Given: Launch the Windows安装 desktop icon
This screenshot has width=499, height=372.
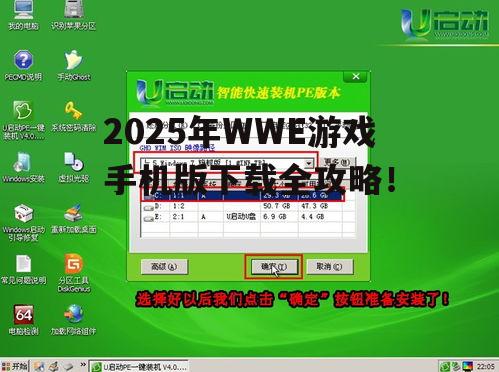Looking at the screenshot, I should pyautogui.click(x=23, y=167).
